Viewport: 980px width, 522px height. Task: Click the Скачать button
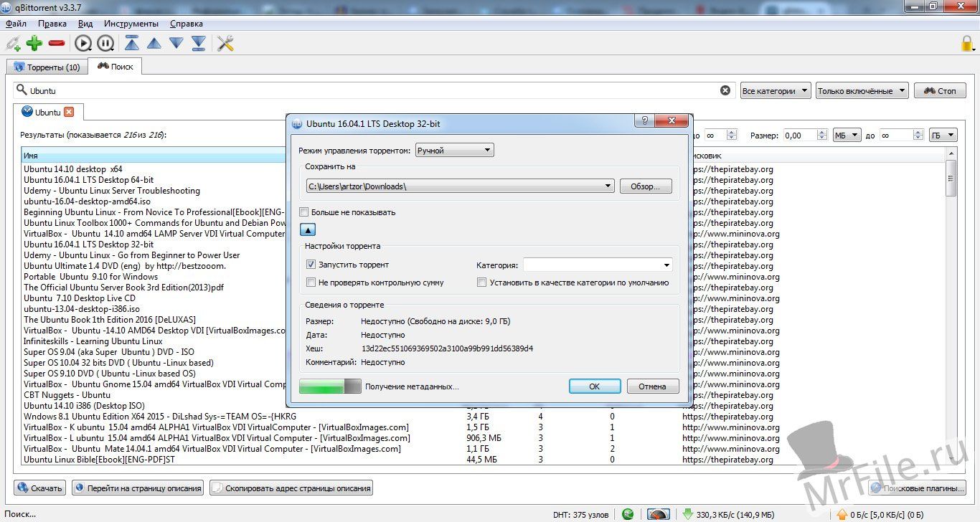tap(40, 488)
